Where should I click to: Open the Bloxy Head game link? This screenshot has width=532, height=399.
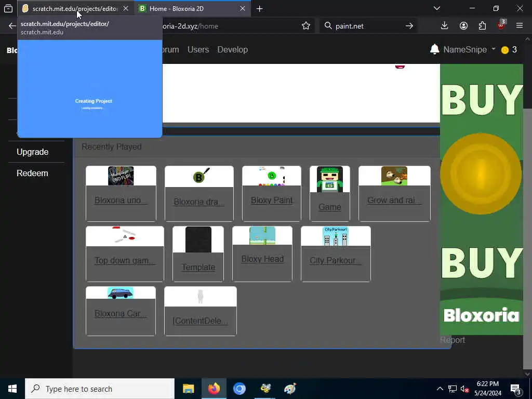262,259
